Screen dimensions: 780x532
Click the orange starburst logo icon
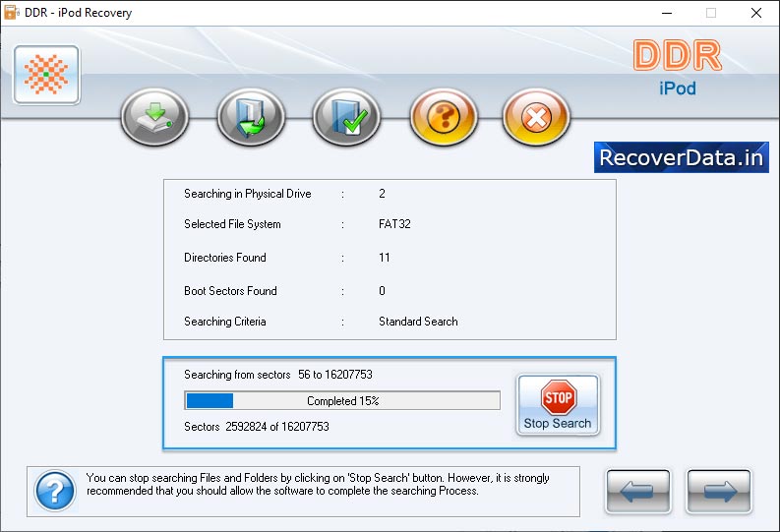coord(47,75)
